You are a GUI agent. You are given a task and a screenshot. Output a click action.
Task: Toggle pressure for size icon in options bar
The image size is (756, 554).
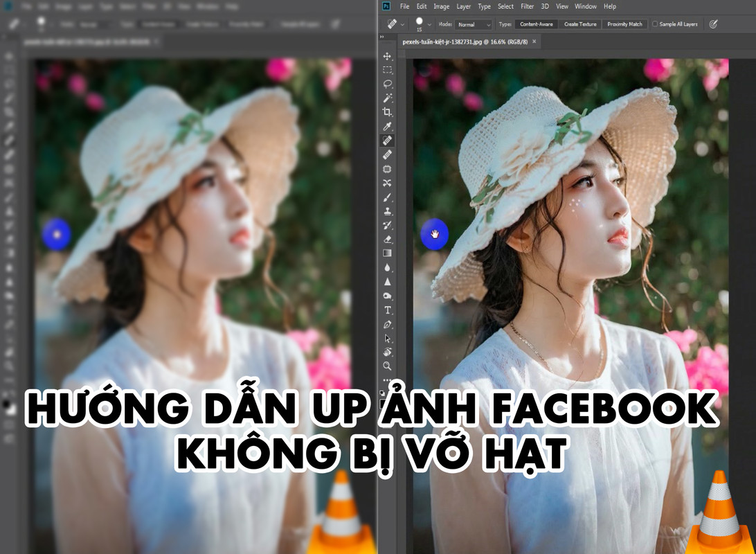[x=714, y=24]
